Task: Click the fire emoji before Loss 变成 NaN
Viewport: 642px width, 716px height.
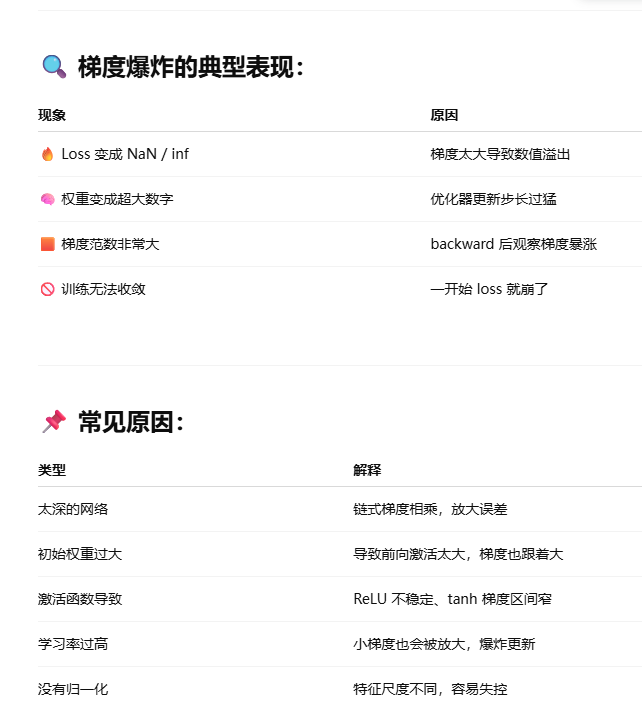Action: 47,154
